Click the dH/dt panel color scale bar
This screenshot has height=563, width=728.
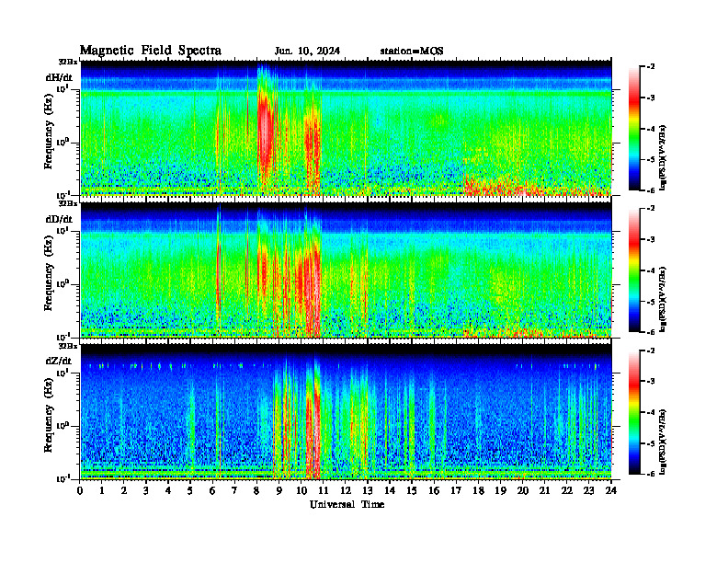tap(634, 128)
